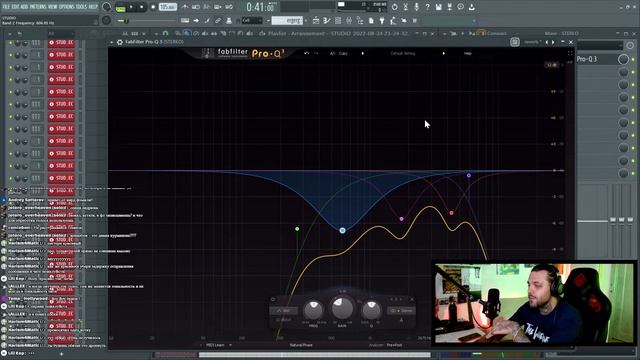Screen dimensions: 640x360
Task: Expand plugin window options arrow beside gear
Action: click(x=111, y=42)
